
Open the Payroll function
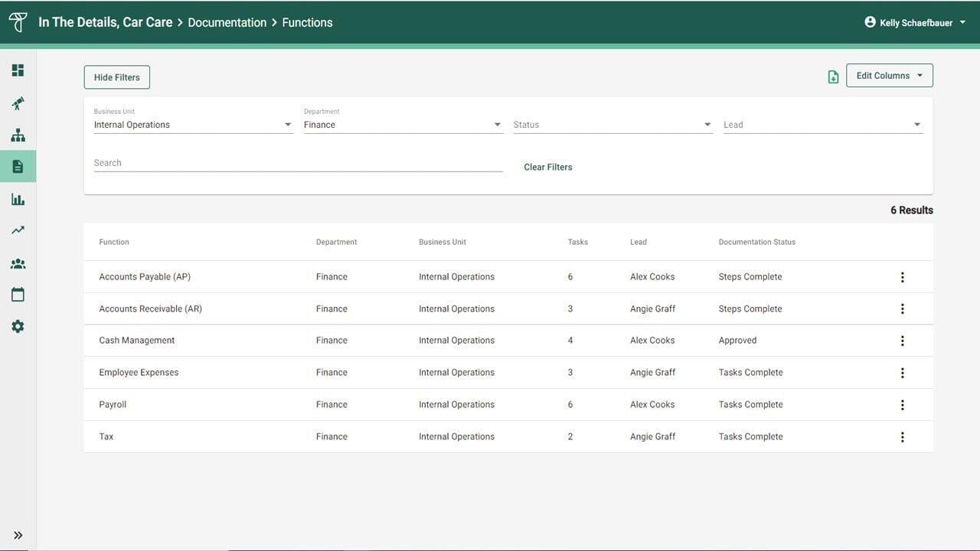point(113,405)
